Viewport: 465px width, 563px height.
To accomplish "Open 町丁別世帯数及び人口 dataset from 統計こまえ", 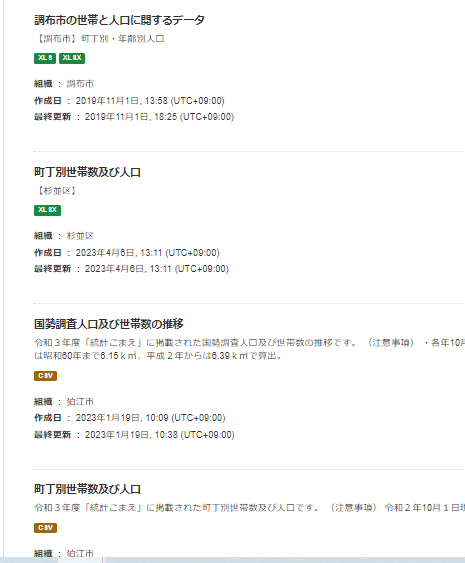I will click(x=87, y=489).
